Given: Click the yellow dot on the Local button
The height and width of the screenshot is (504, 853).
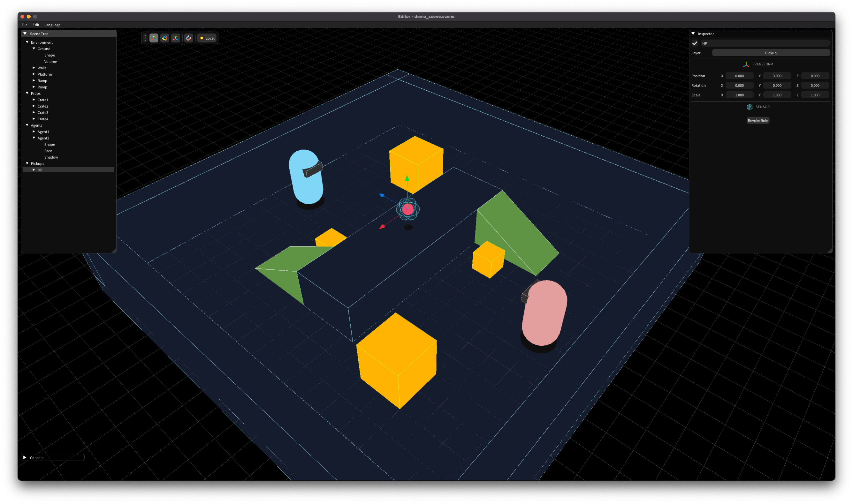Looking at the screenshot, I should pyautogui.click(x=202, y=38).
